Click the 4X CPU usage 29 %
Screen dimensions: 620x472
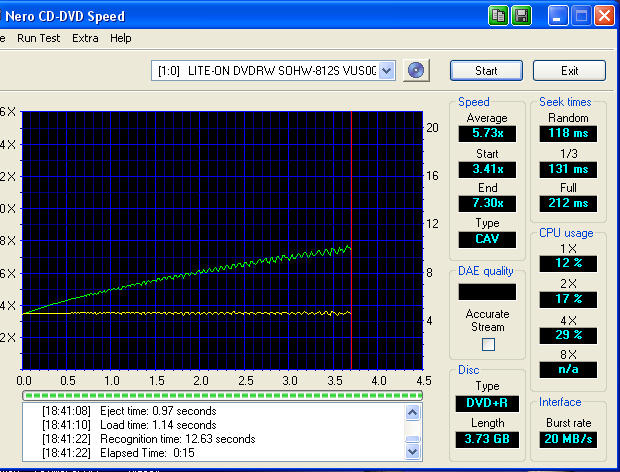coord(568,335)
